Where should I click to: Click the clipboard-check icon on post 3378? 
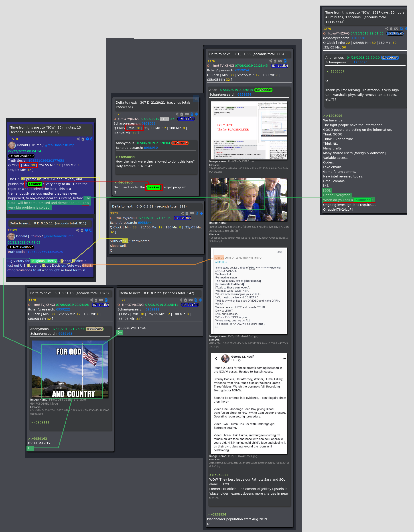coord(96,300)
